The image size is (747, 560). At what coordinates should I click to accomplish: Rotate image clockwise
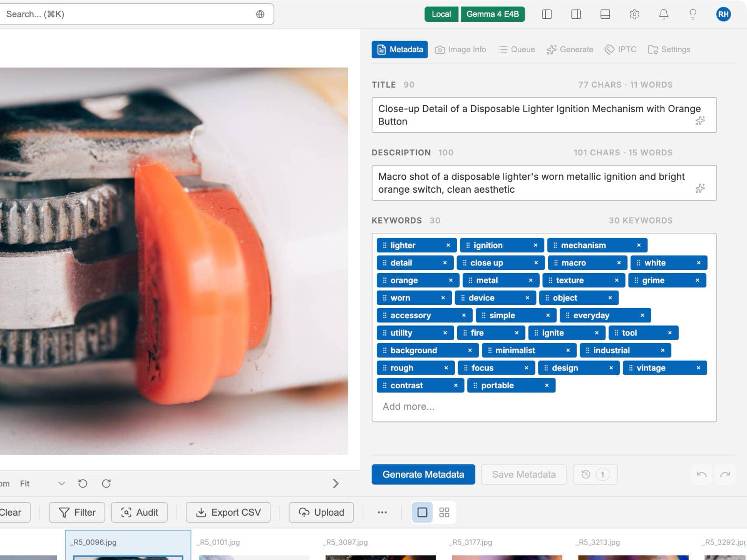(x=106, y=483)
